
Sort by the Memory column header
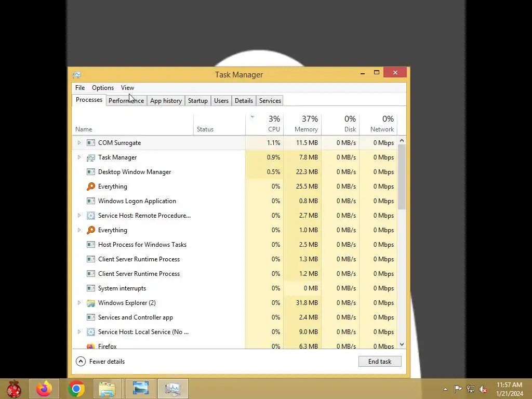click(303, 125)
